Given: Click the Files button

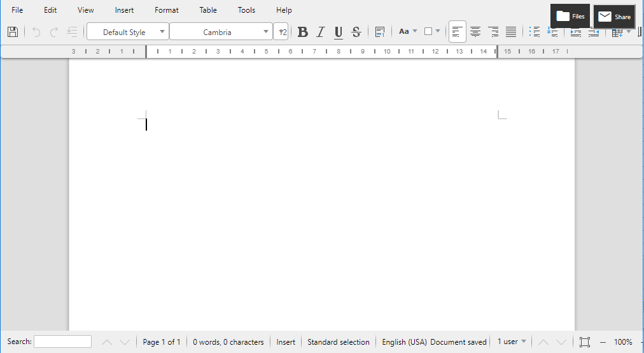Looking at the screenshot, I should point(570,17).
